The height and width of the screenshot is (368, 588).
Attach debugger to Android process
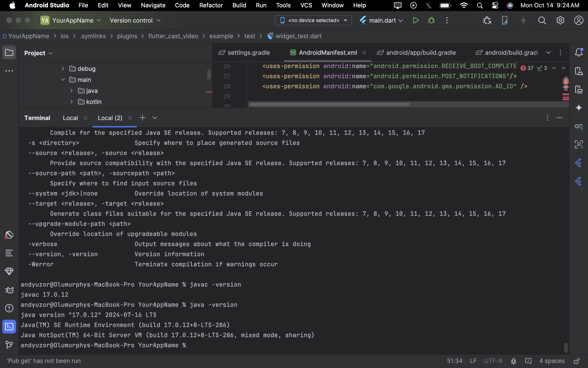(487, 20)
